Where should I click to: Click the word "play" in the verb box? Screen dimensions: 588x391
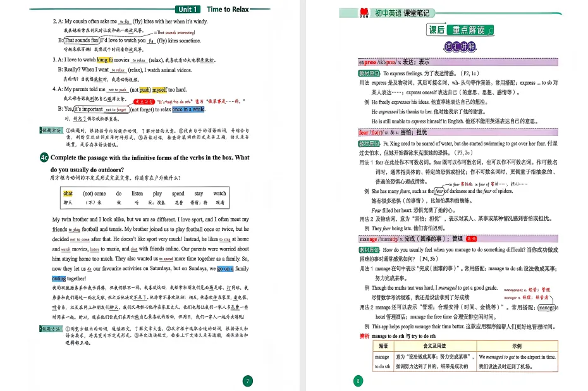(x=157, y=194)
